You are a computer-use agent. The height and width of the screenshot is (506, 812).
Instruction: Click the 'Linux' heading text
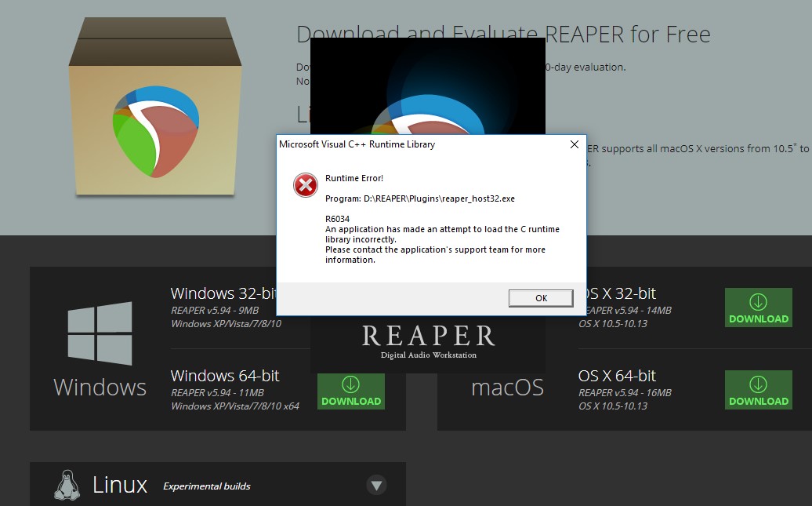click(120, 485)
